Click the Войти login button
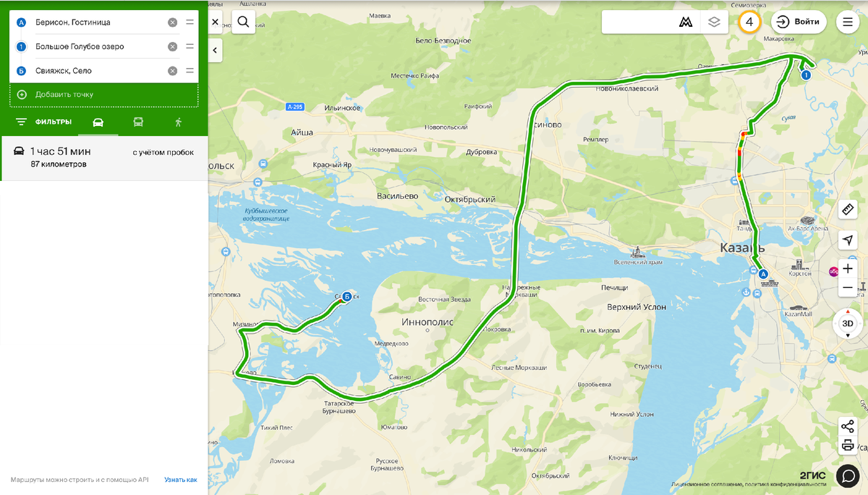 pos(799,22)
